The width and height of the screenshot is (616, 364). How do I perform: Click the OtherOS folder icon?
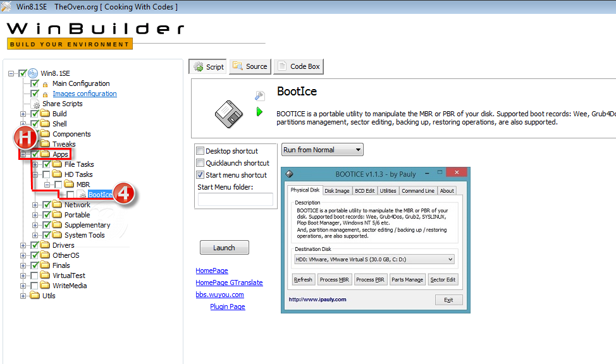[x=45, y=255]
